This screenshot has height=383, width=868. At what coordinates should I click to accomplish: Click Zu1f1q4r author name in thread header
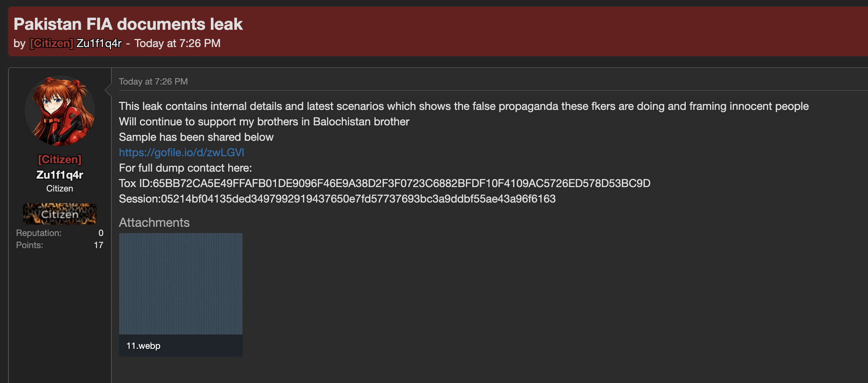pos(99,43)
